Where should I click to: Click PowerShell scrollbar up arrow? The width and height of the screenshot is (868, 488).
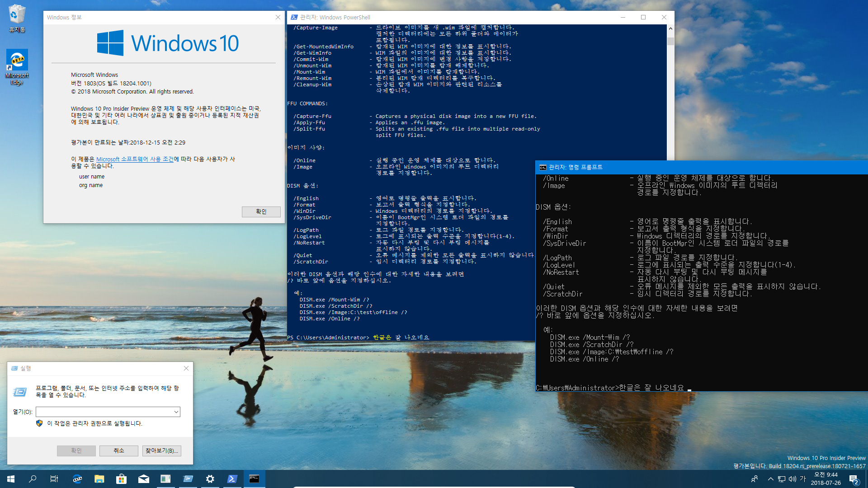pos(670,28)
